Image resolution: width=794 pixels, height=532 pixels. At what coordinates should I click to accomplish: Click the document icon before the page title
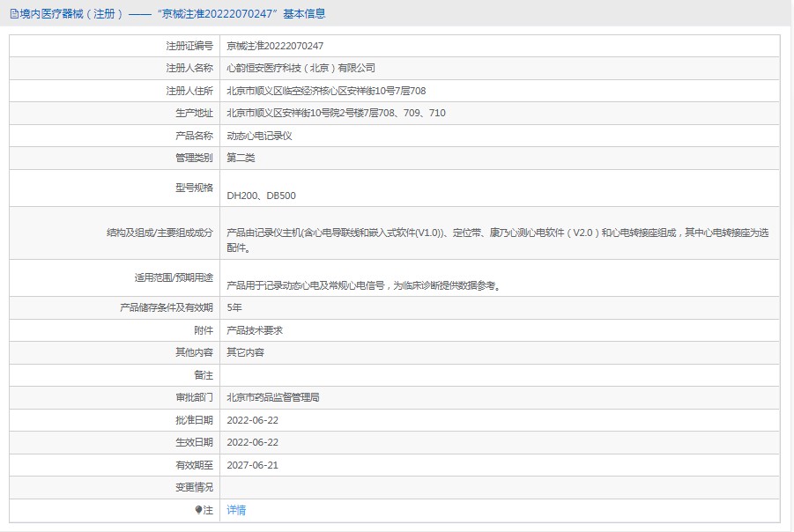[x=13, y=13]
